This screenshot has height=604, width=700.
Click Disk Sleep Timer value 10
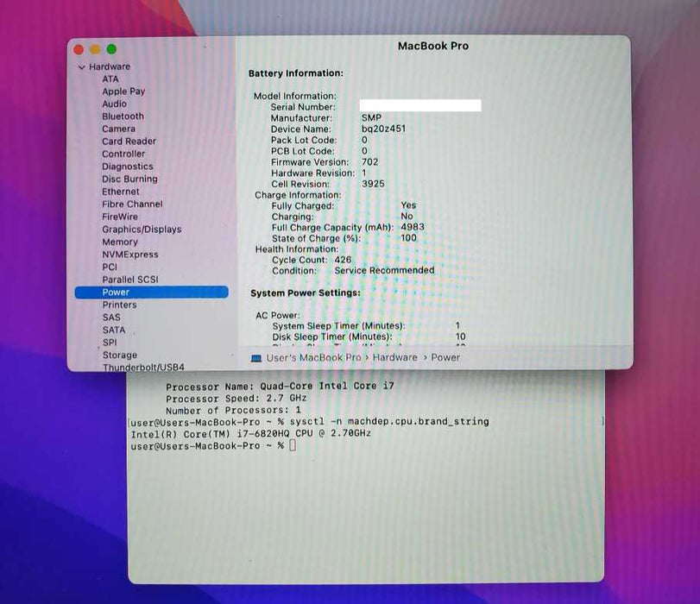(460, 337)
